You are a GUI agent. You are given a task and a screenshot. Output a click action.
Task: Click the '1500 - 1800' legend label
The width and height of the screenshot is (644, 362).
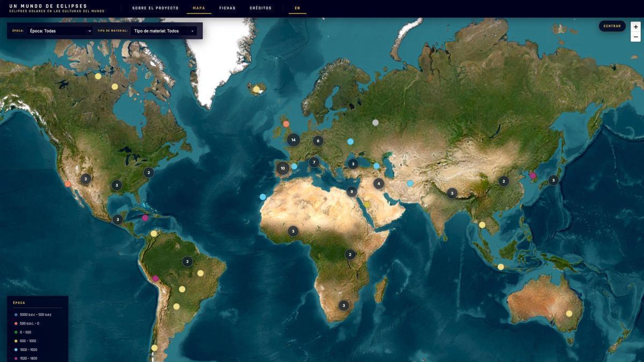coord(28,358)
